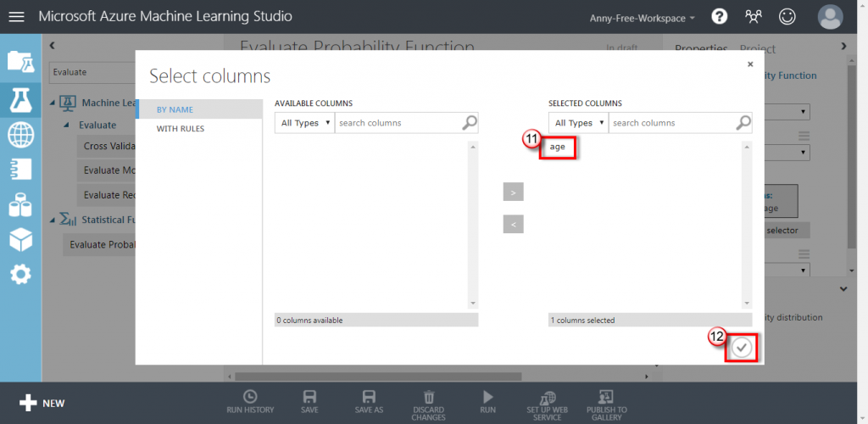Viewport: 868px width, 424px height.
Task: Click the Available Columns list scrollbar
Action: pyautogui.click(x=473, y=225)
